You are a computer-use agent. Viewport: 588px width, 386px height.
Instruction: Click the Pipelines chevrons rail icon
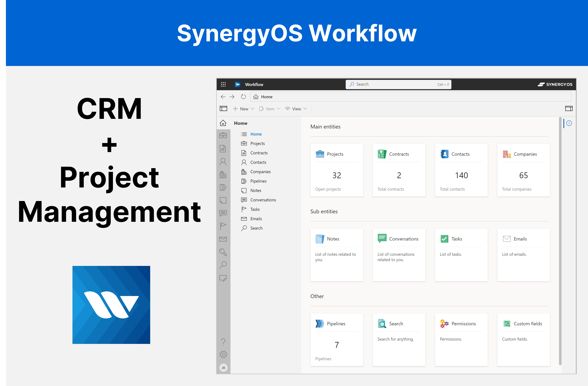coord(223,187)
